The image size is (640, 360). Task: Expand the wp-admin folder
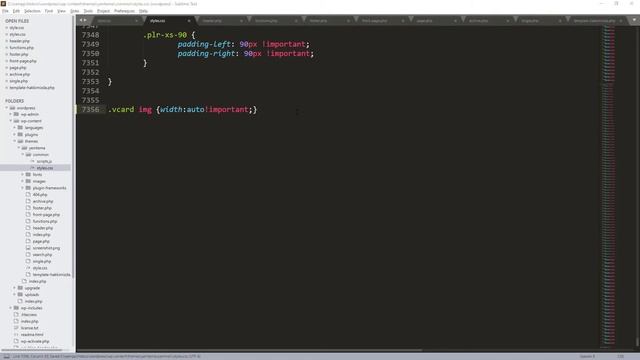pyautogui.click(x=11, y=114)
